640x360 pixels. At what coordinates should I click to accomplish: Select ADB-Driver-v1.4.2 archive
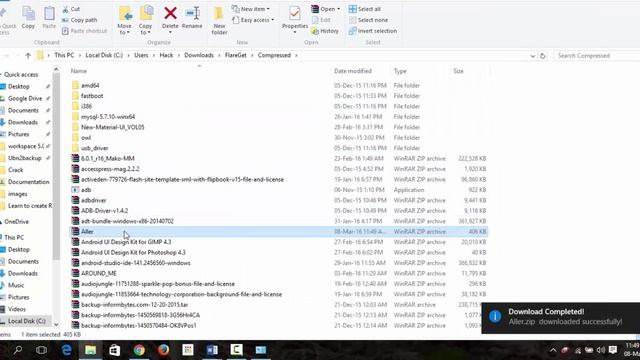[x=104, y=211]
